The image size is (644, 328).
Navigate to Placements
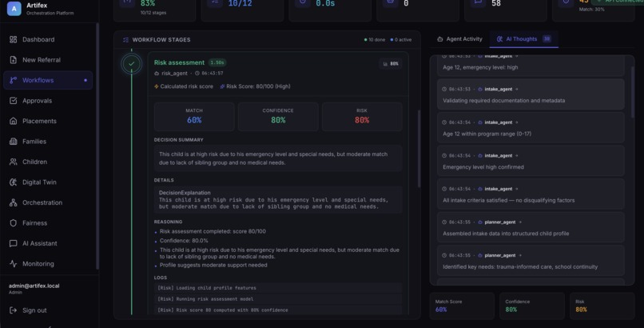(x=48, y=121)
